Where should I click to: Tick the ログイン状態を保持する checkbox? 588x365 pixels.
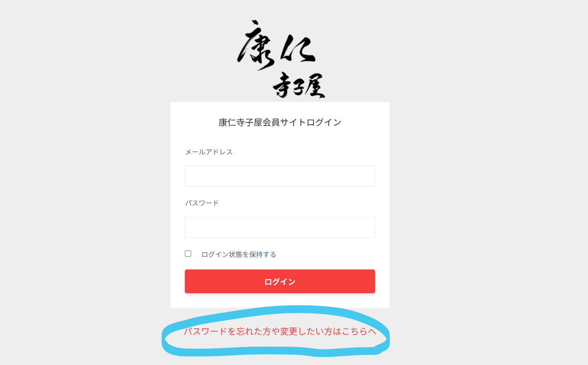(x=188, y=253)
